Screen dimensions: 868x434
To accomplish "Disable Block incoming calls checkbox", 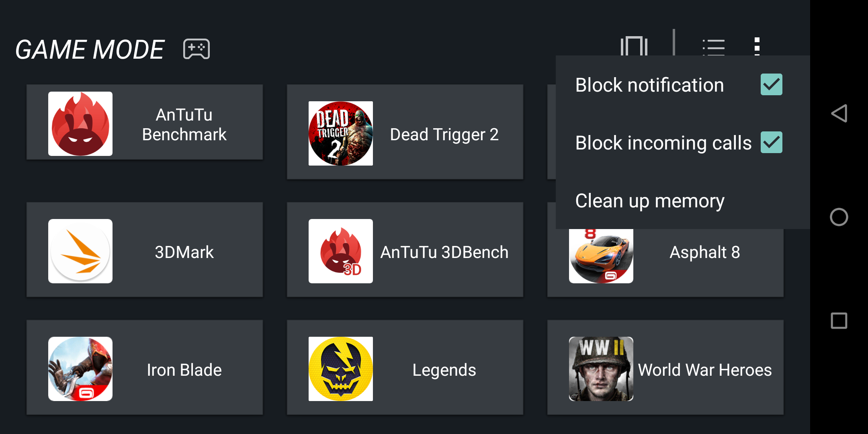I will click(x=771, y=142).
